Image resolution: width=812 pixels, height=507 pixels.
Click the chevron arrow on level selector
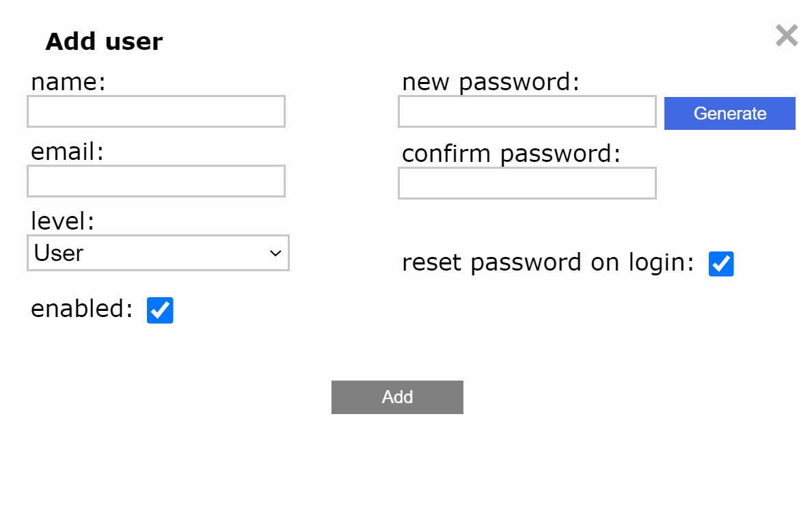pyautogui.click(x=275, y=253)
